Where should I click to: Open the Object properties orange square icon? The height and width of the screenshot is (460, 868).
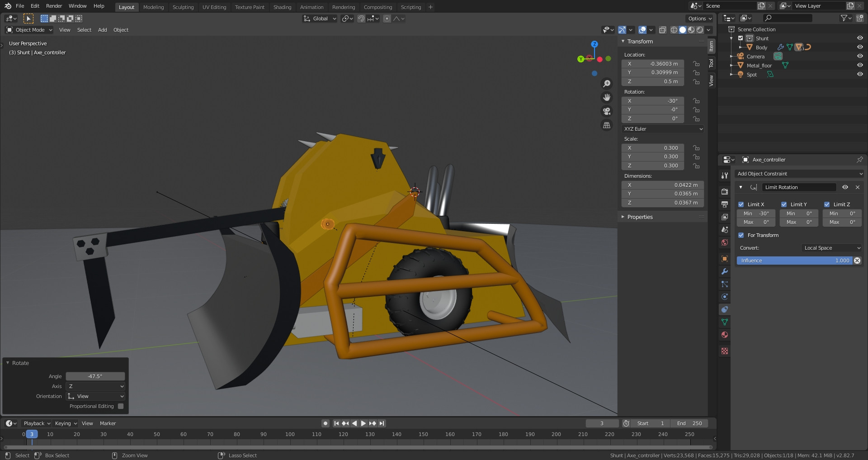click(x=725, y=259)
